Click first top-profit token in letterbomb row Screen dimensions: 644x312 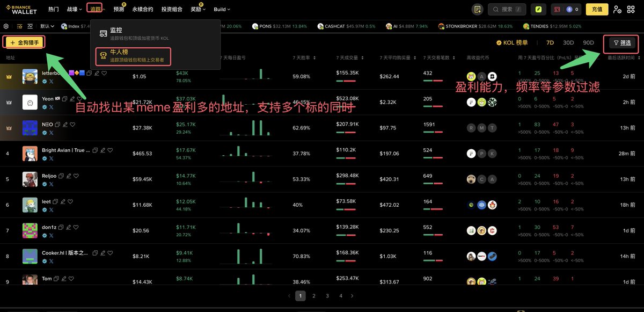click(x=471, y=76)
